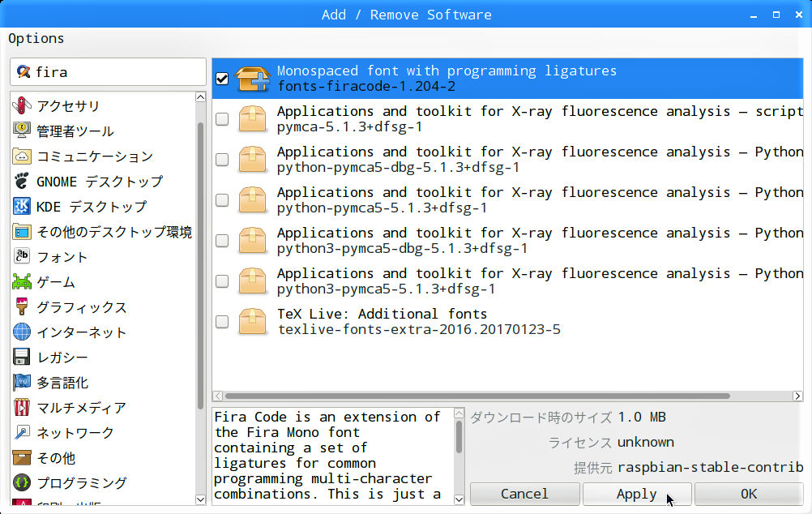Select the ネットワーク category icon
This screenshot has height=514, width=812.
pyautogui.click(x=22, y=433)
